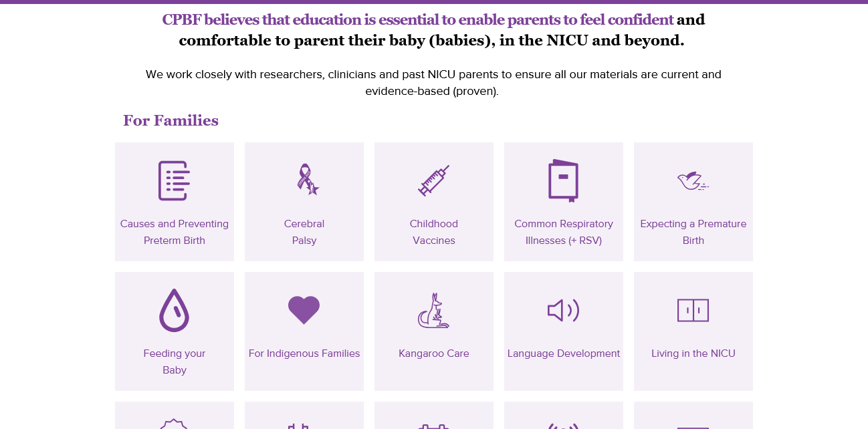Open the Living in the NICU text link
Viewport: 868px width, 429px height.
tap(693, 353)
